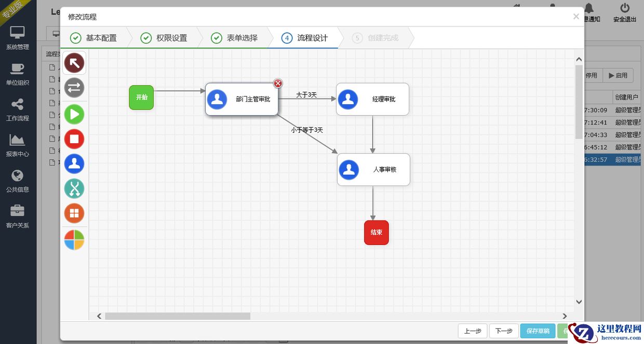Image resolution: width=644 pixels, height=344 pixels.
Task: Select the red 结束 node
Action: (377, 232)
